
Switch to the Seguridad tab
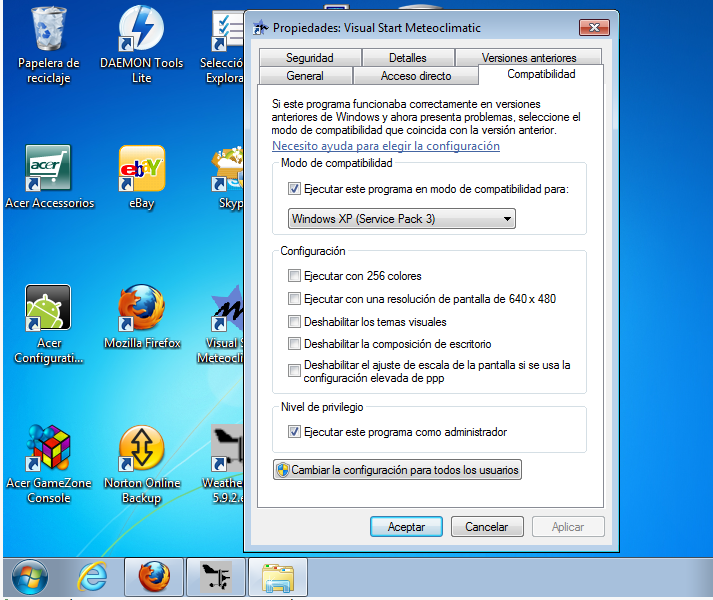click(309, 58)
